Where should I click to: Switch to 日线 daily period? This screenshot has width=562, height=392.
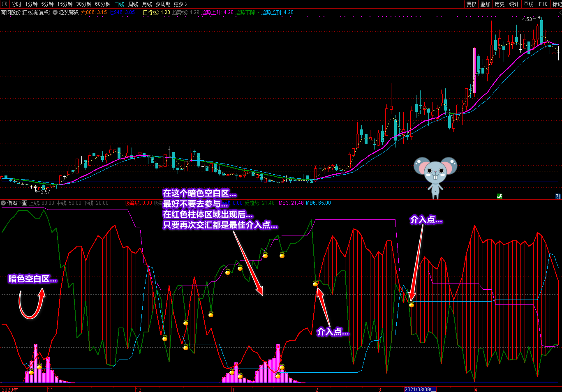pos(119,4)
